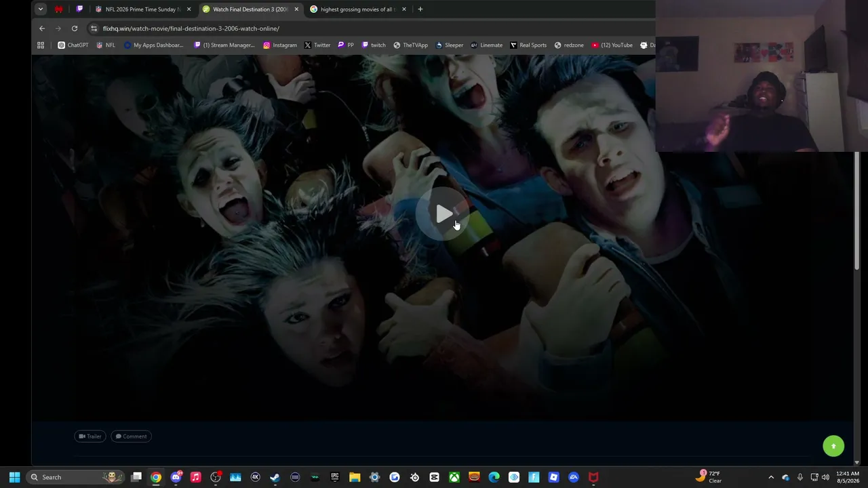Open OneDrive cloud tray icon
Image resolution: width=868 pixels, height=488 pixels.
coord(785,477)
